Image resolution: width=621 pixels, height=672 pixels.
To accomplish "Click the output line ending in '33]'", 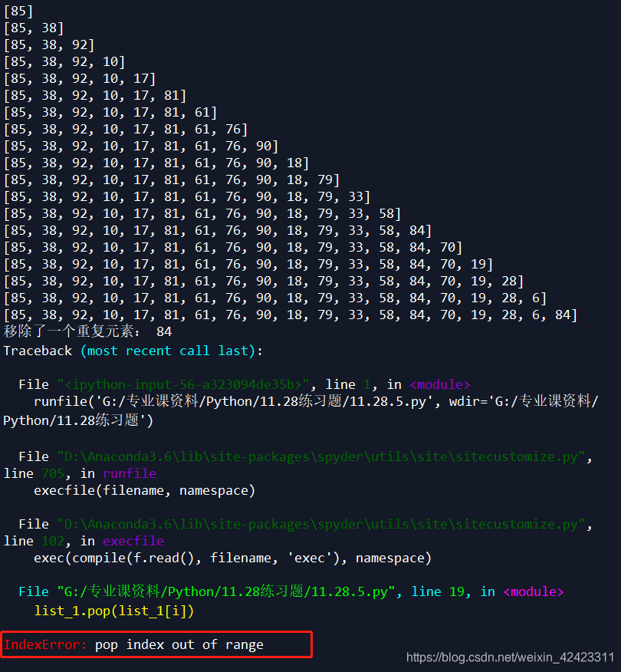I will [x=187, y=196].
